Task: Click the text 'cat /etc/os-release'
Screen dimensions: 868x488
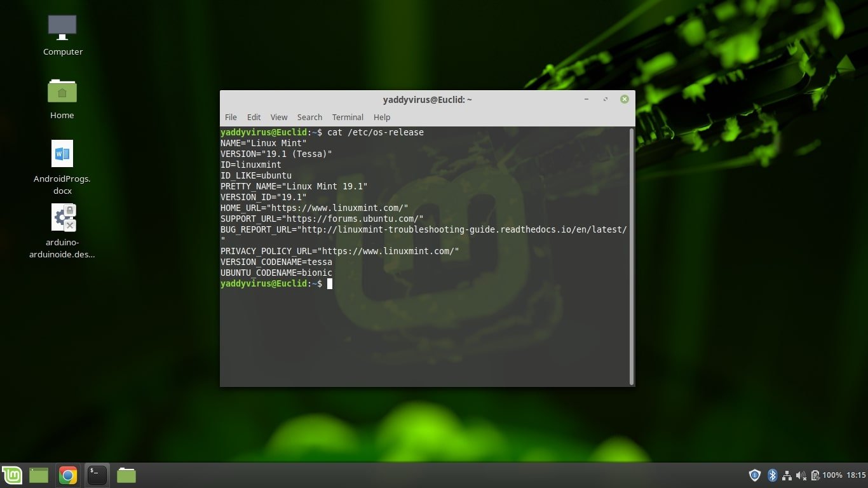Action: [x=375, y=132]
